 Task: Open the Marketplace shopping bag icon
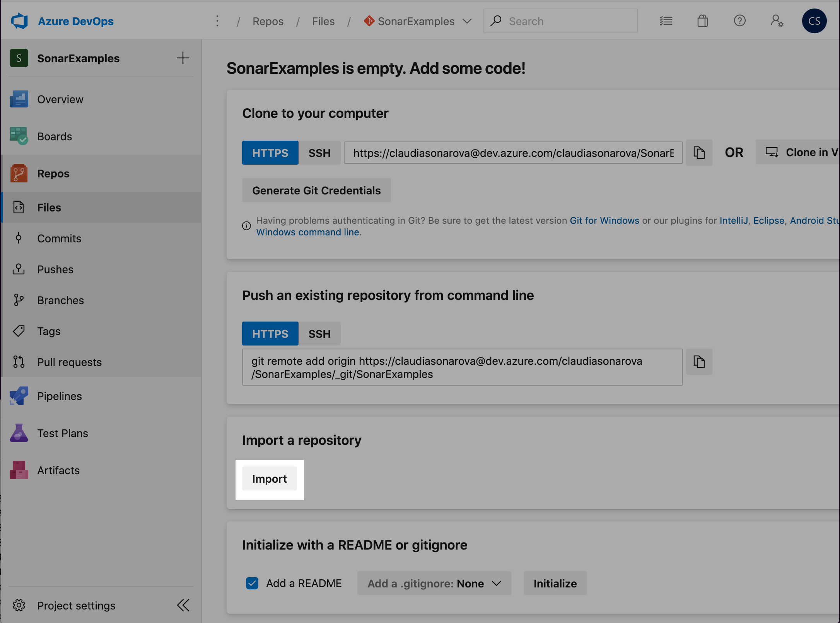pyautogui.click(x=703, y=21)
